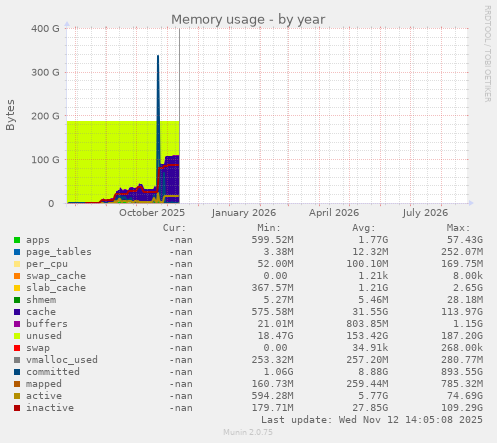The height and width of the screenshot is (443, 497).
Task: Click the 'October 2025' axis label
Action: 152,213
